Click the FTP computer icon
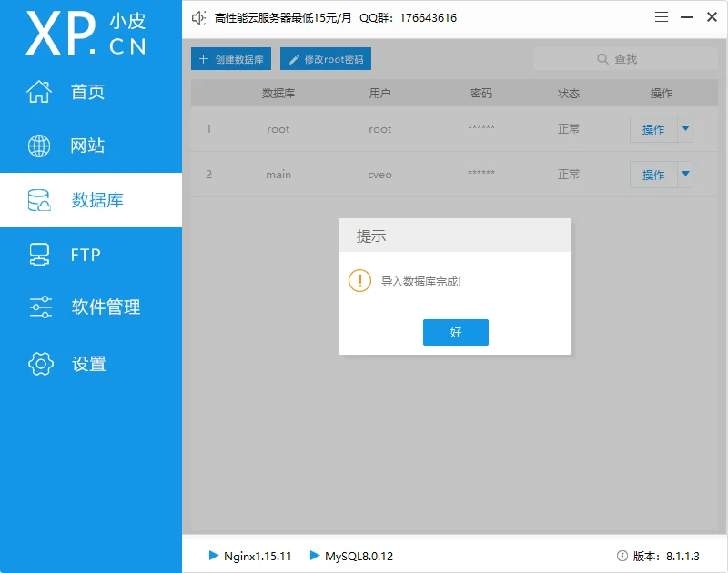 click(x=39, y=255)
